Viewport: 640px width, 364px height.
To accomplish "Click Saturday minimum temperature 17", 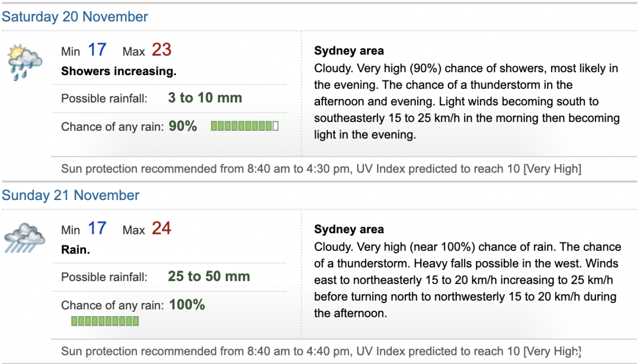I will click(97, 50).
